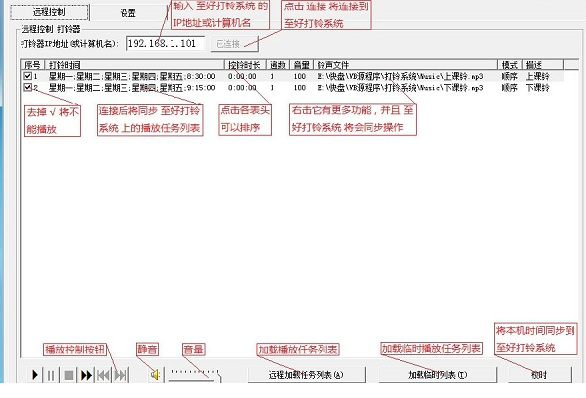
Task: Click 远程加载任务列表(A) button
Action: click(306, 374)
